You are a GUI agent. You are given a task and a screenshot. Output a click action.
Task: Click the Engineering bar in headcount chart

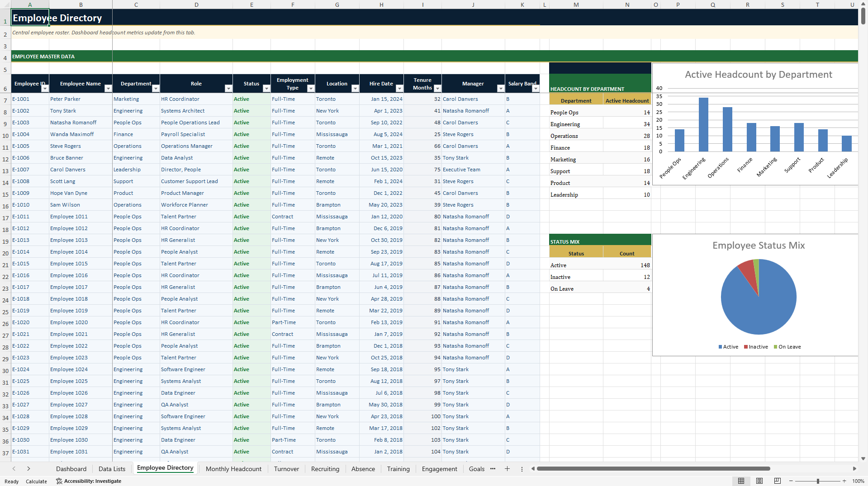click(703, 125)
